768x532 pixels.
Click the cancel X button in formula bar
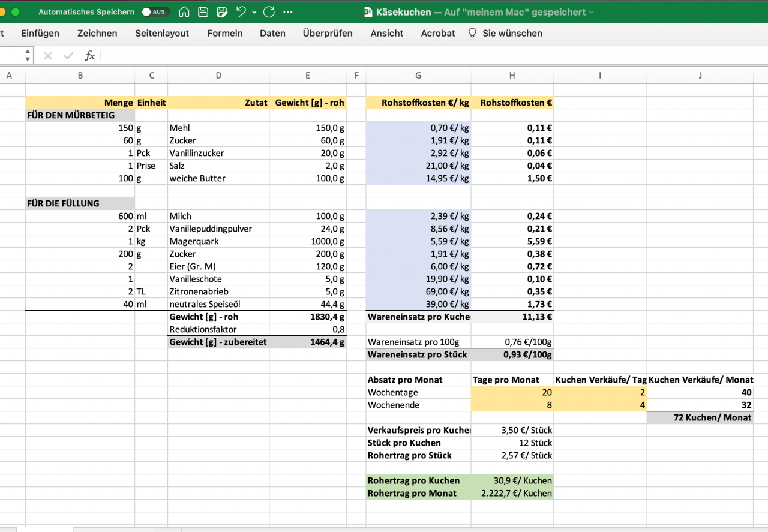[x=48, y=56]
